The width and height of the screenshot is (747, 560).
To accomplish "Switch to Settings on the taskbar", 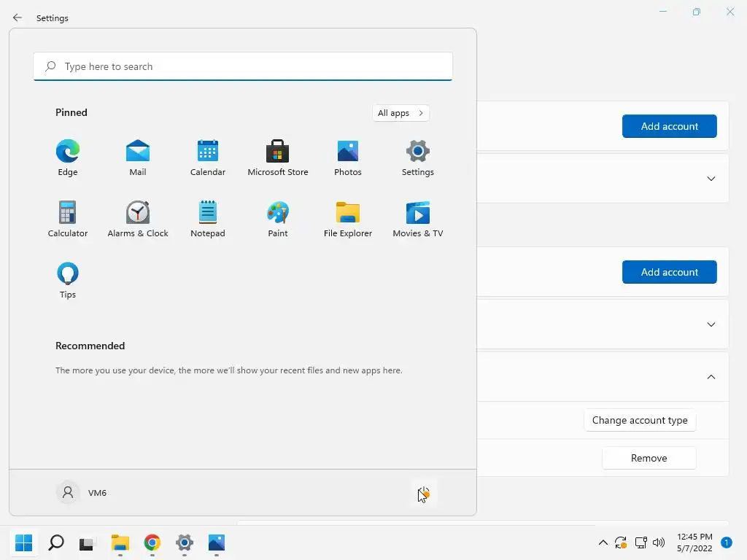I will click(x=185, y=542).
